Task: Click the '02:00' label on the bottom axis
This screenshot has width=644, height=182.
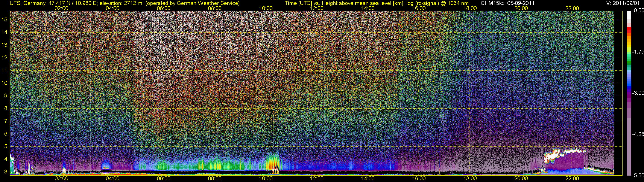Action: [x=61, y=179]
